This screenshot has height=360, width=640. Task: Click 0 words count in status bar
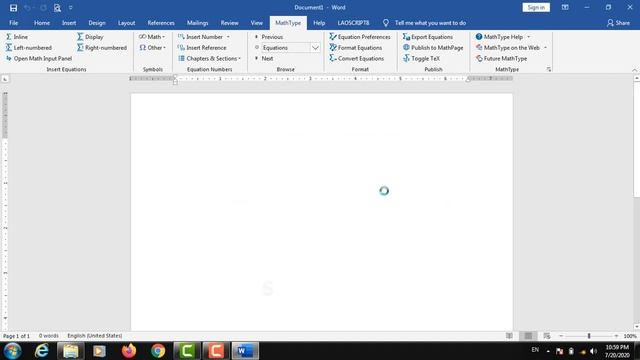[x=49, y=336]
